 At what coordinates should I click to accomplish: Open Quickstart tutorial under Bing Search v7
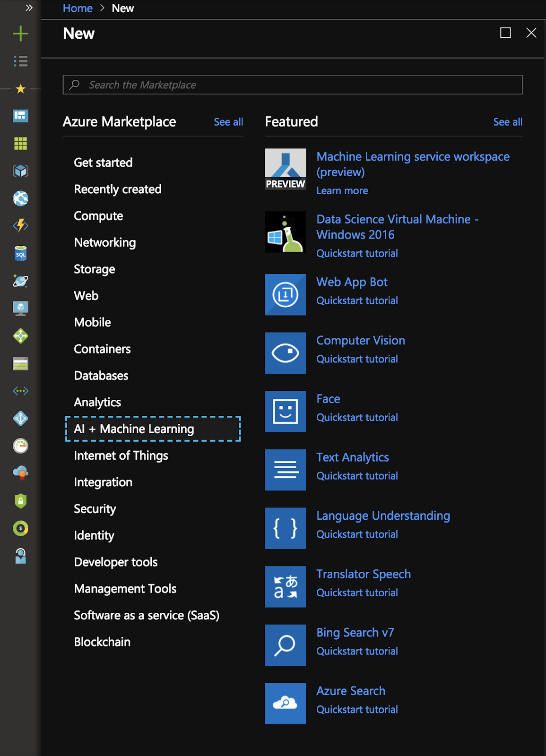click(357, 651)
